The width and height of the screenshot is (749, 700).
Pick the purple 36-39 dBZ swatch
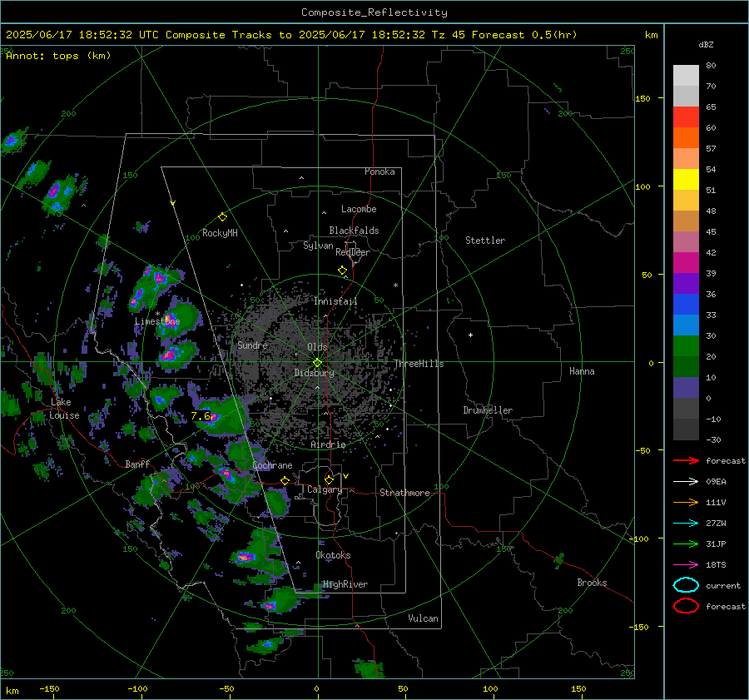(x=686, y=283)
